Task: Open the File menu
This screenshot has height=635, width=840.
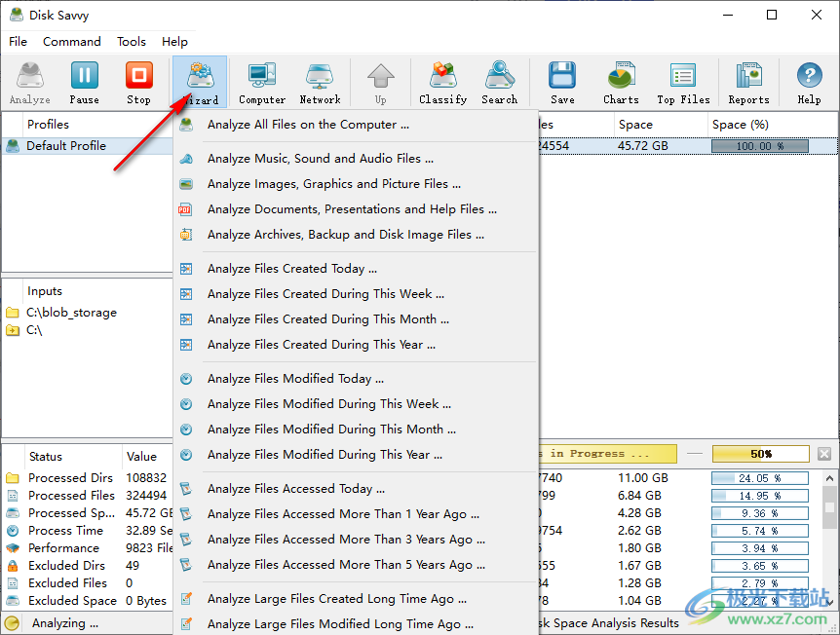Action: coord(18,41)
